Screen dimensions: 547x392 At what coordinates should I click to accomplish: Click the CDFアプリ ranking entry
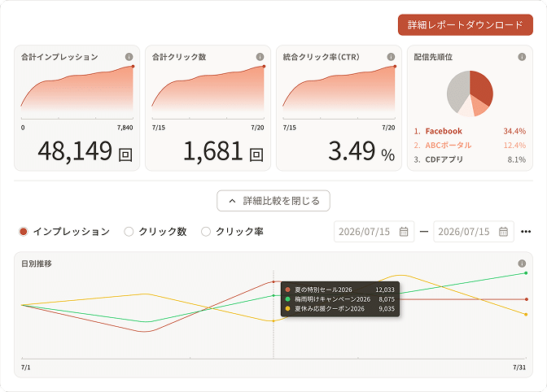[x=470, y=159]
